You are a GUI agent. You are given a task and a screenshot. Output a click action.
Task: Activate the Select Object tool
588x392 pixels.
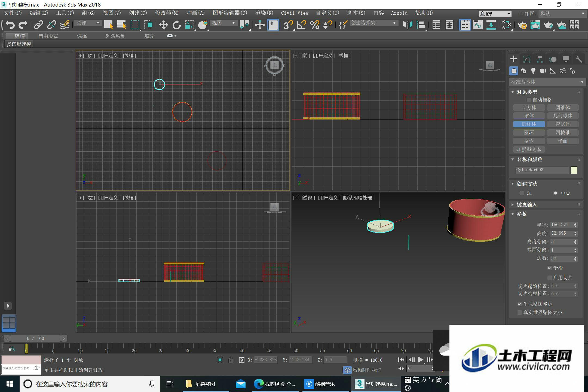coord(109,25)
